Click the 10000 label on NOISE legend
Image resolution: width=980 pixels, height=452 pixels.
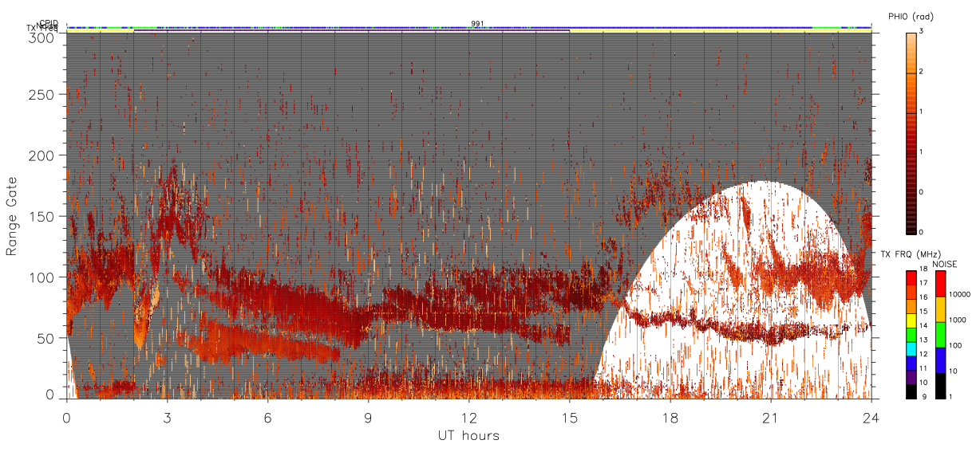960,295
